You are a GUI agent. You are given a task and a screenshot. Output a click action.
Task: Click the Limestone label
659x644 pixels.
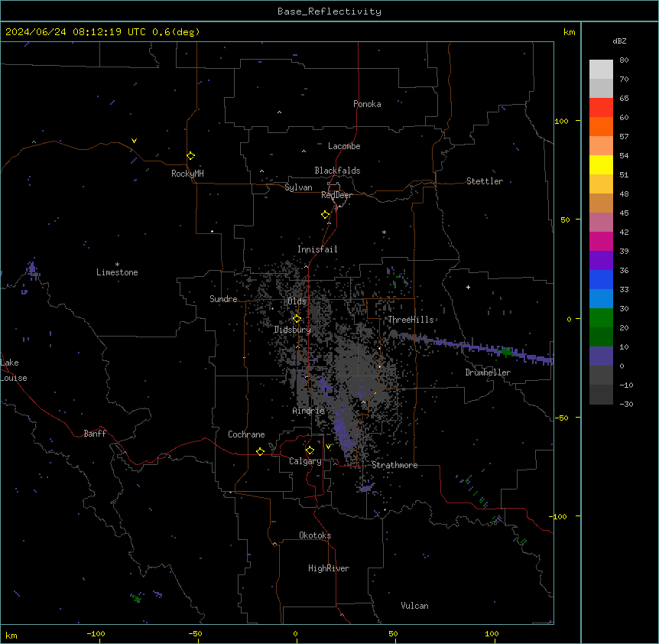(117, 272)
